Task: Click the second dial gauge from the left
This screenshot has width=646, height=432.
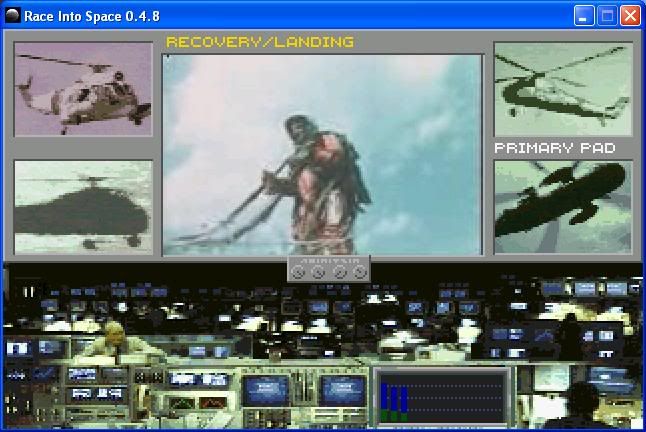Action: (x=318, y=272)
